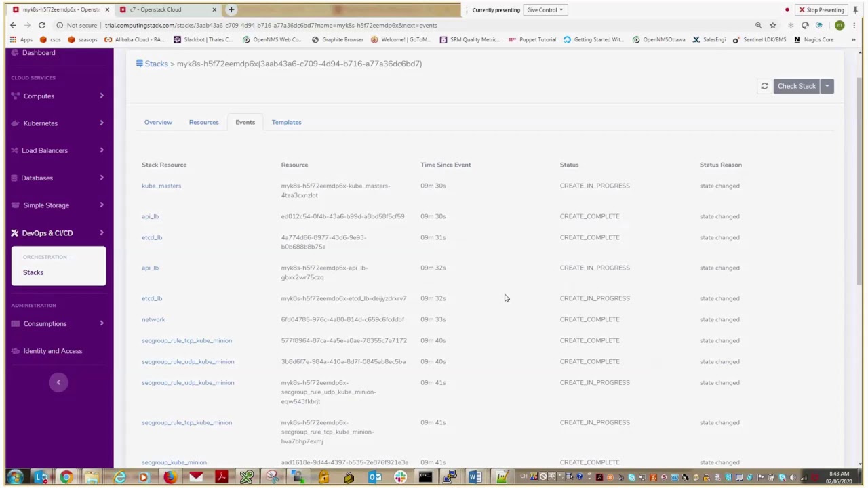Open the Chrome profile avatar
Viewport: 868px width, 488px height.
point(840,25)
